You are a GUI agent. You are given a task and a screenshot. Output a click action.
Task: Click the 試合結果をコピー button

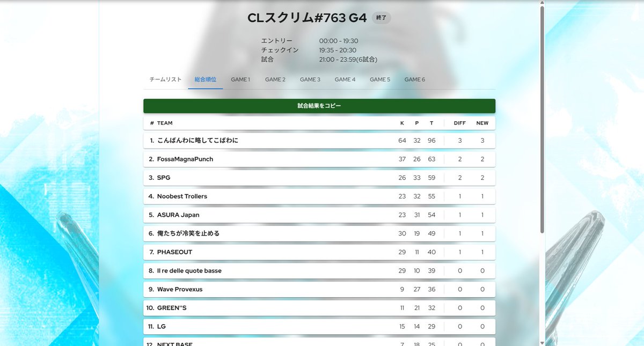[319, 106]
